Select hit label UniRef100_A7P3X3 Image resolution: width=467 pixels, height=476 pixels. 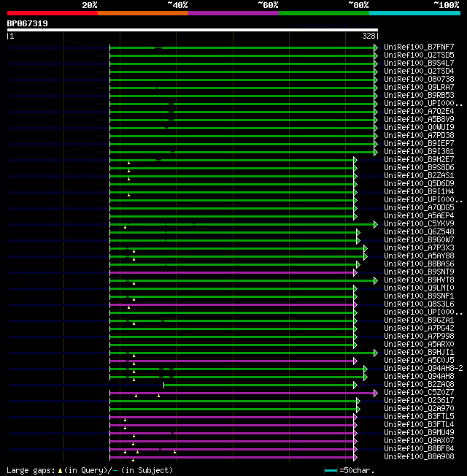419,248
